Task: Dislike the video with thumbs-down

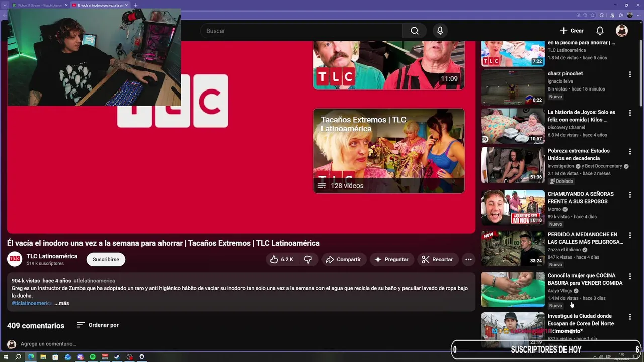Action: [308, 259]
